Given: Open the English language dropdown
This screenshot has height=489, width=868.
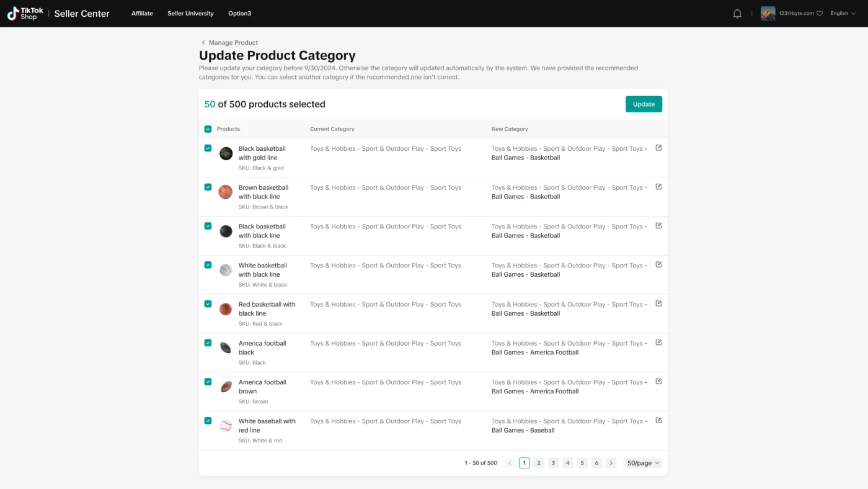Looking at the screenshot, I should click(x=843, y=14).
